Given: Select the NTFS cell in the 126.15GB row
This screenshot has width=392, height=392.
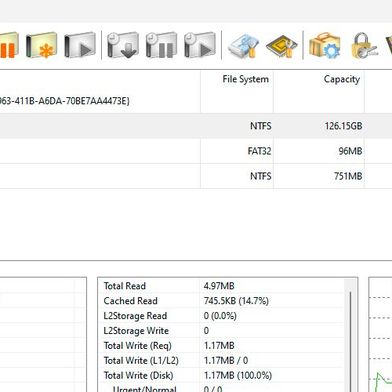Looking at the screenshot, I should point(261,126).
